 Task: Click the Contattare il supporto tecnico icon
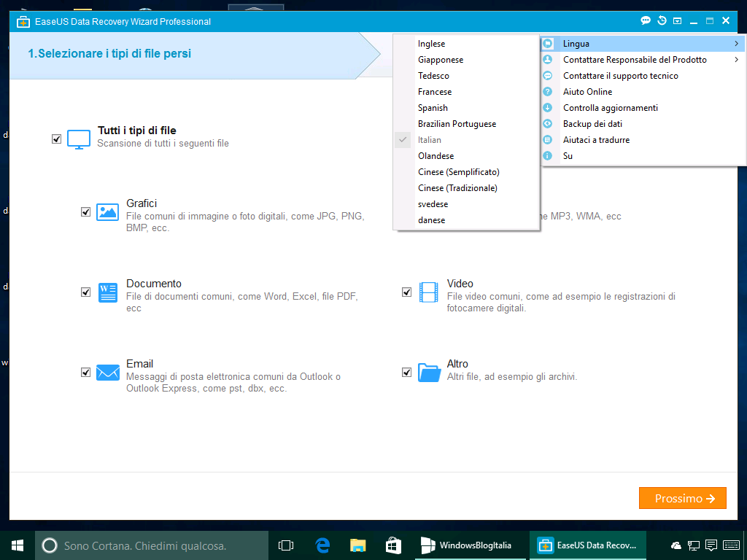click(548, 76)
